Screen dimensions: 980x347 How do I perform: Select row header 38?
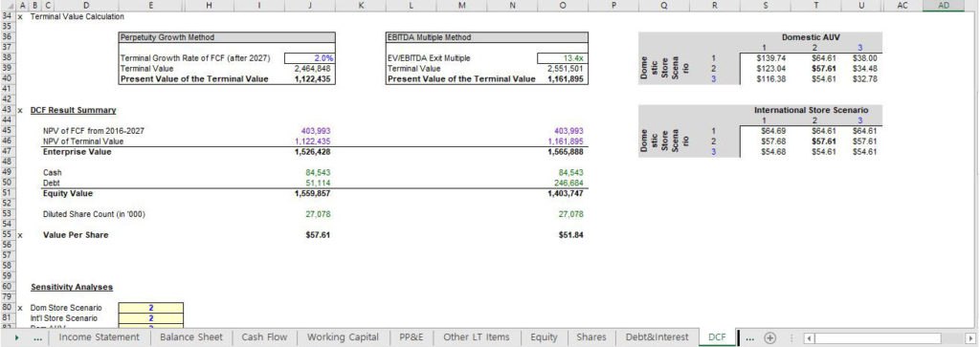pos(8,58)
